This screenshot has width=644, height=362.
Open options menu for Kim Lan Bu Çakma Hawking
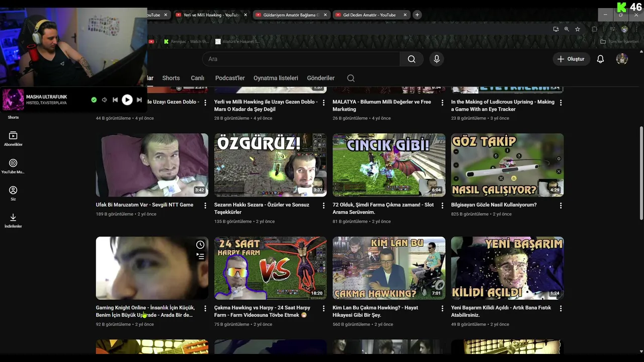click(x=442, y=308)
